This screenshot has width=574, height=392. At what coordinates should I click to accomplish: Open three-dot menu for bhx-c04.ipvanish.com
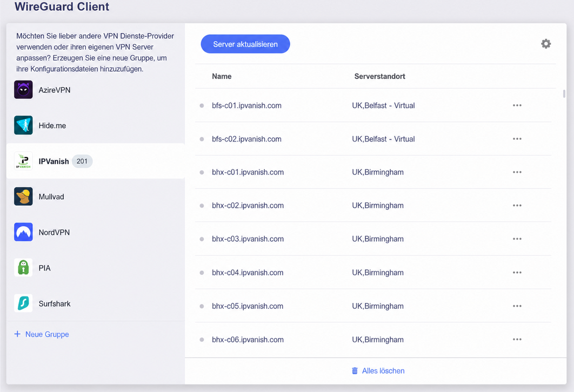pyautogui.click(x=517, y=273)
